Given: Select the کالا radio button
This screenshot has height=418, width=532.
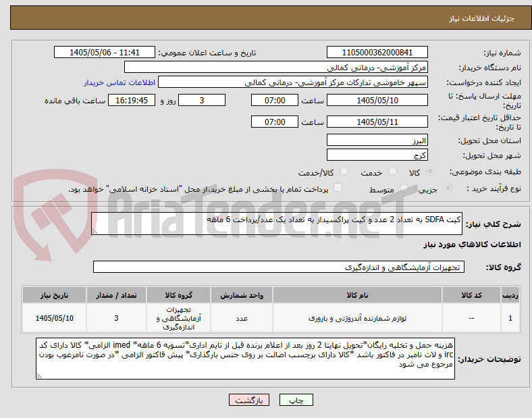Looking at the screenshot, I should [430, 172].
